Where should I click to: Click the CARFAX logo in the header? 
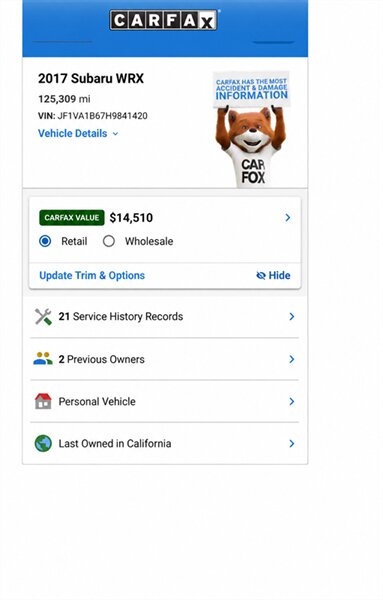pos(164,20)
